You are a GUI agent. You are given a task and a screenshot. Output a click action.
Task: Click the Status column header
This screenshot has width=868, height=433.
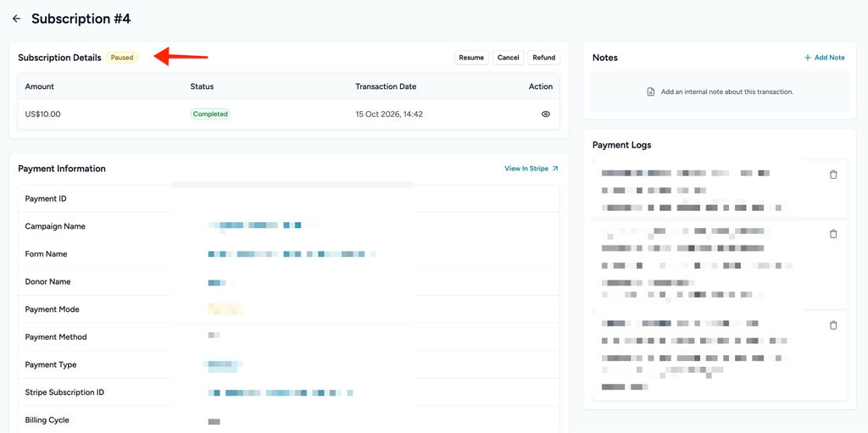pyautogui.click(x=202, y=86)
